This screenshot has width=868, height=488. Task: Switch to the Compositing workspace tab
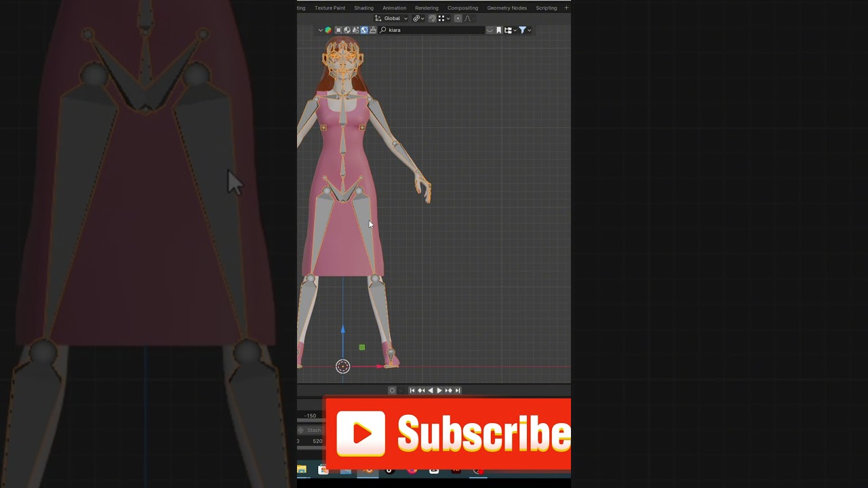point(462,8)
